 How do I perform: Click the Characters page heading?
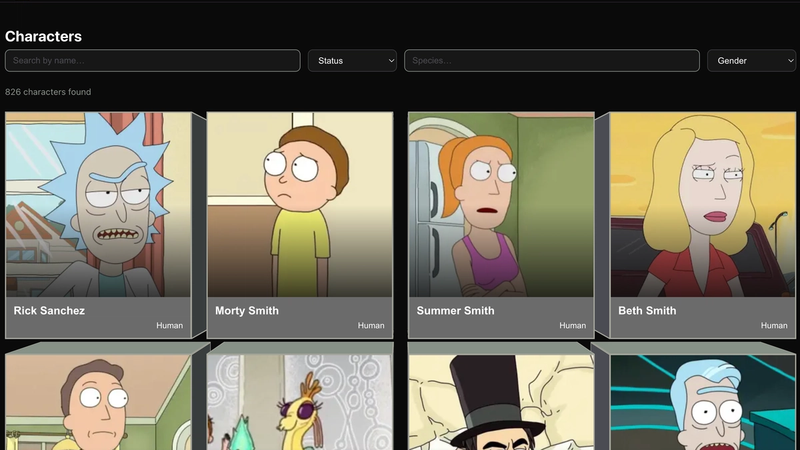43,36
